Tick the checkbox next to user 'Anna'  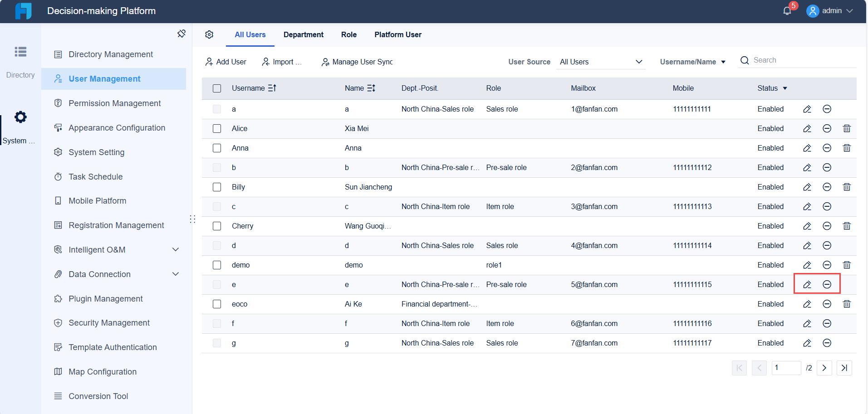(217, 148)
